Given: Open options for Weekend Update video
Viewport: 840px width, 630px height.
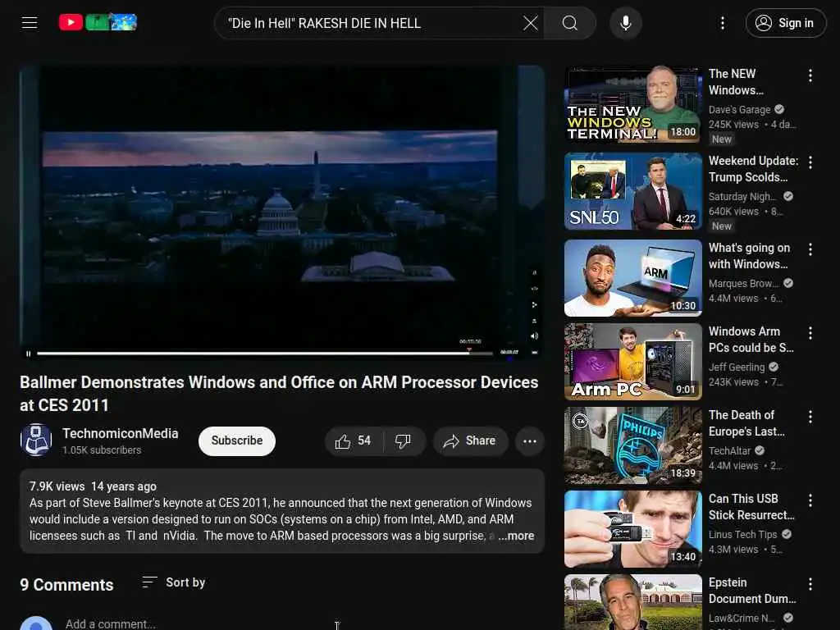Looking at the screenshot, I should (x=810, y=162).
